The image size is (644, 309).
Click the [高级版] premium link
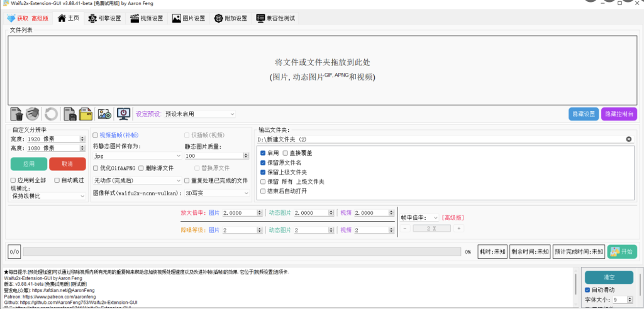(x=453, y=217)
